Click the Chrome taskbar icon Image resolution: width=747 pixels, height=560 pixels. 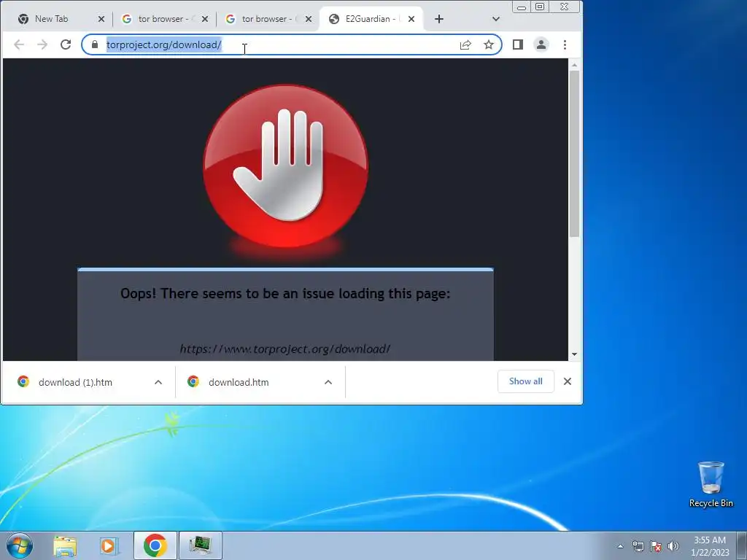click(x=155, y=545)
